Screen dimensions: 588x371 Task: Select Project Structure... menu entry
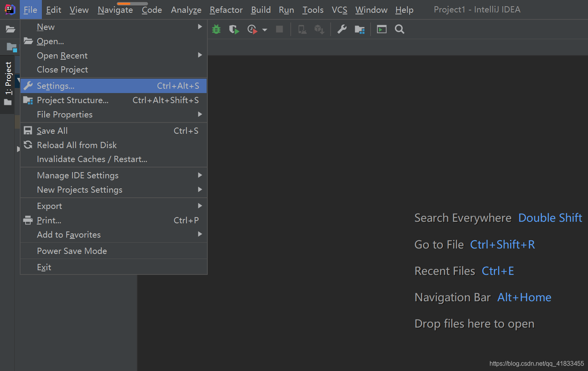114,100
